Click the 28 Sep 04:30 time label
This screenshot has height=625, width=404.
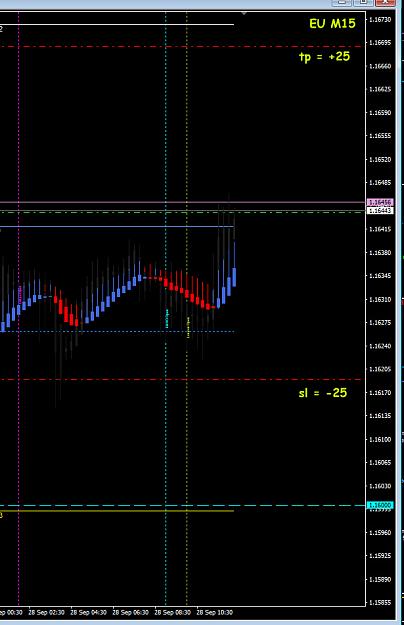pos(88,612)
